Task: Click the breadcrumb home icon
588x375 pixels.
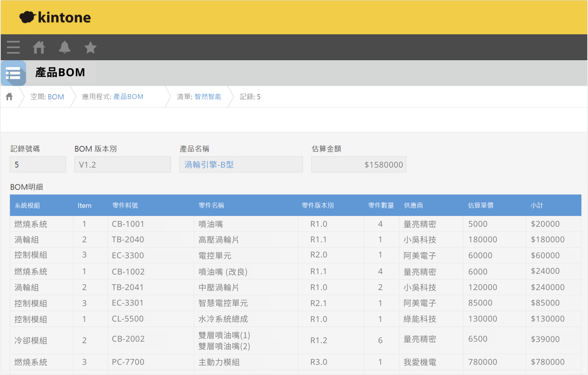Action: [x=9, y=97]
